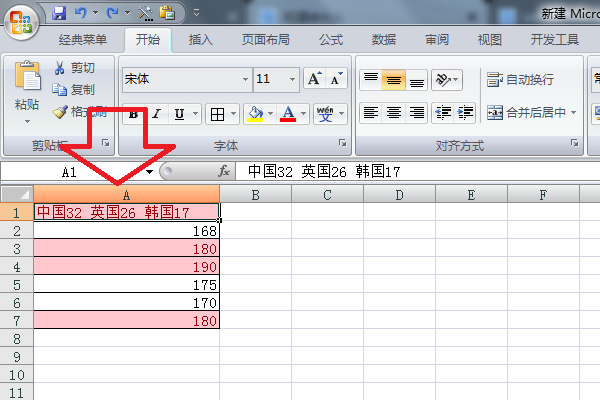Viewport: 600px width, 400px height.
Task: Select cell containing 168
Action: click(x=127, y=230)
